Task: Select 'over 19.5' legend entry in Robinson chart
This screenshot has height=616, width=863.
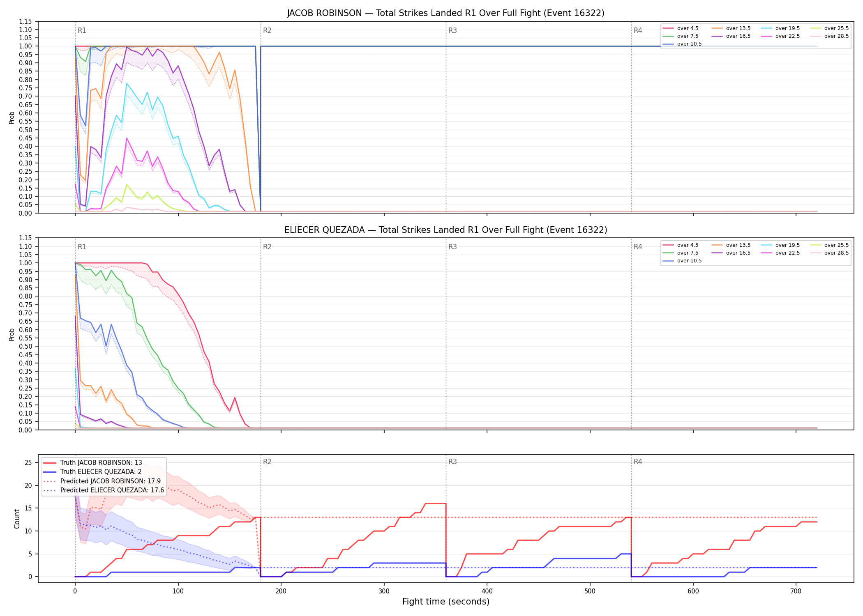Action: click(780, 28)
